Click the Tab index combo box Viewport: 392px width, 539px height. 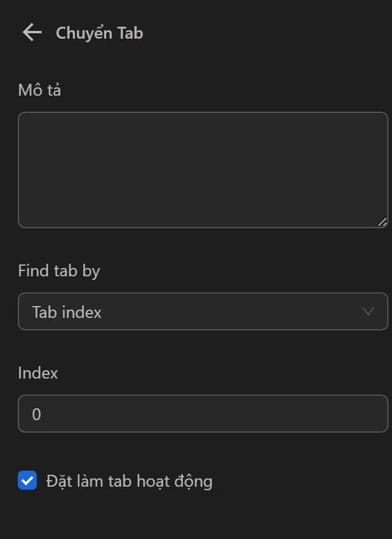(203, 311)
